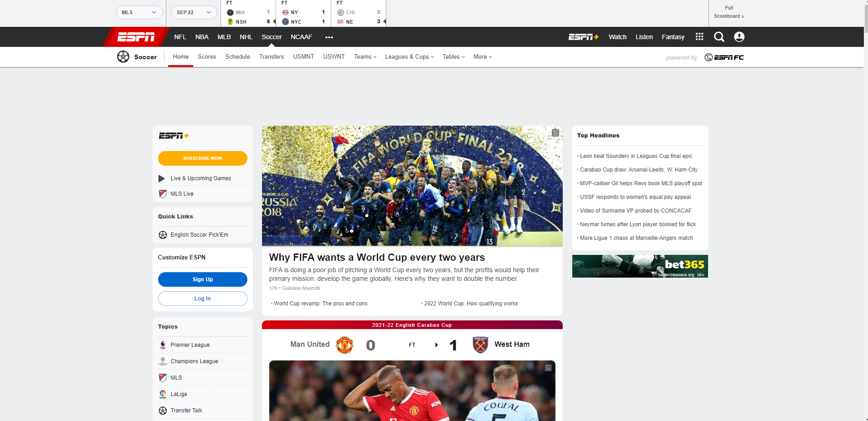
Task: Open the MLS league dropdown in the scoreboard
Action: click(x=139, y=12)
